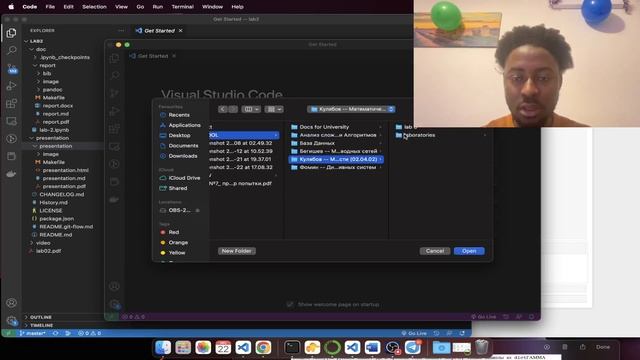Viewport: 640px width, 360px height.
Task: Open the Go menu
Action: point(140,7)
